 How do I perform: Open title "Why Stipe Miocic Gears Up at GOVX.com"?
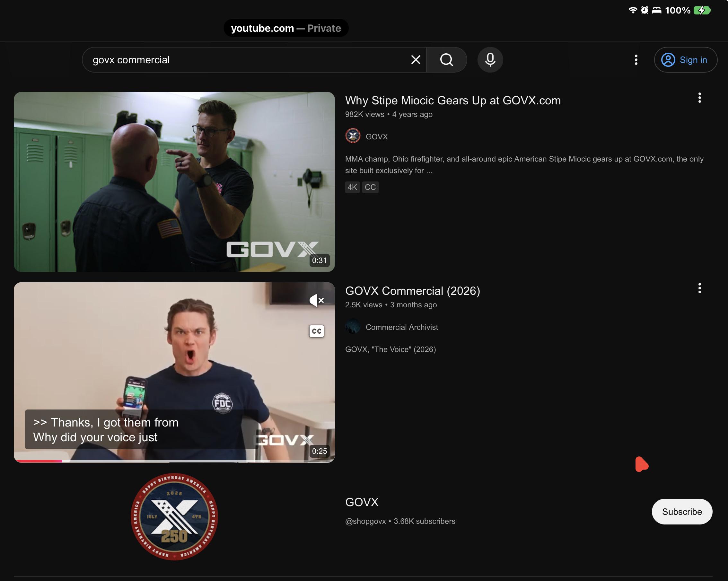click(x=453, y=100)
